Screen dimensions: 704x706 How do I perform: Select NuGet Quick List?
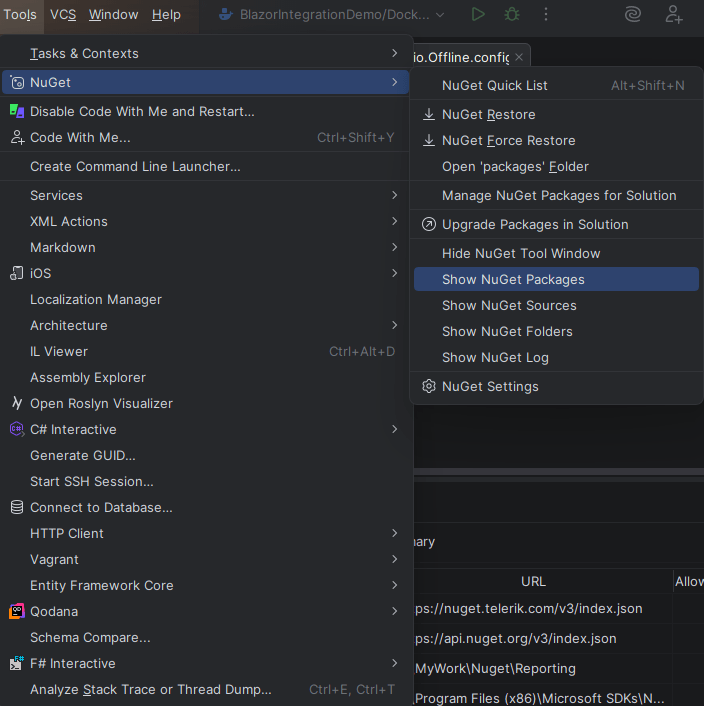point(556,86)
